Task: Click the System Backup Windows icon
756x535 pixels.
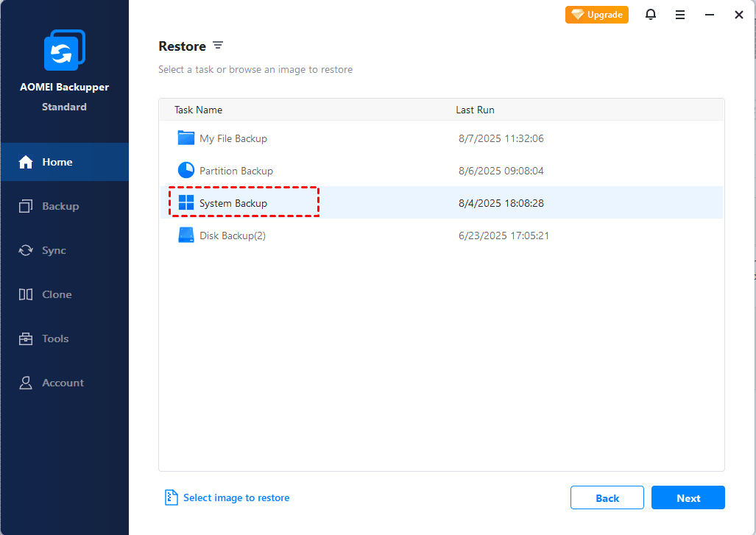Action: click(x=186, y=203)
